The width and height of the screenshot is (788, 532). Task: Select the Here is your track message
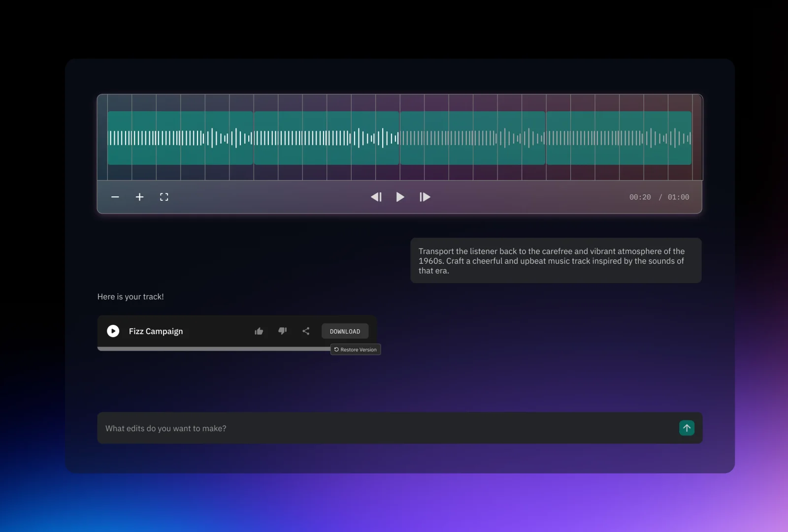click(131, 296)
